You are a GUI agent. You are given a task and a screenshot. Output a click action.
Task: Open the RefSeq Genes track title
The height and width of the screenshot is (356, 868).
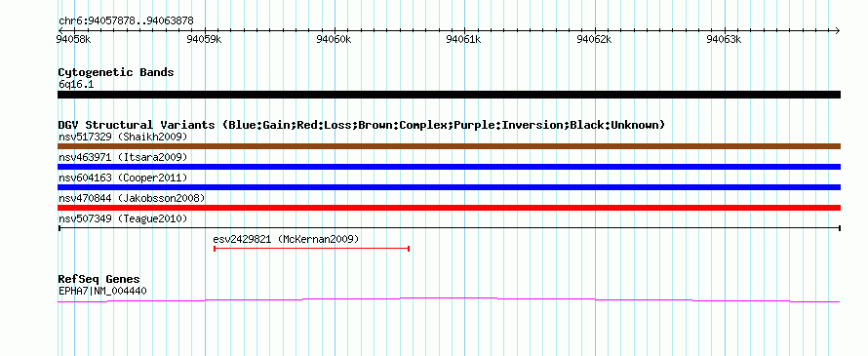pyautogui.click(x=99, y=279)
